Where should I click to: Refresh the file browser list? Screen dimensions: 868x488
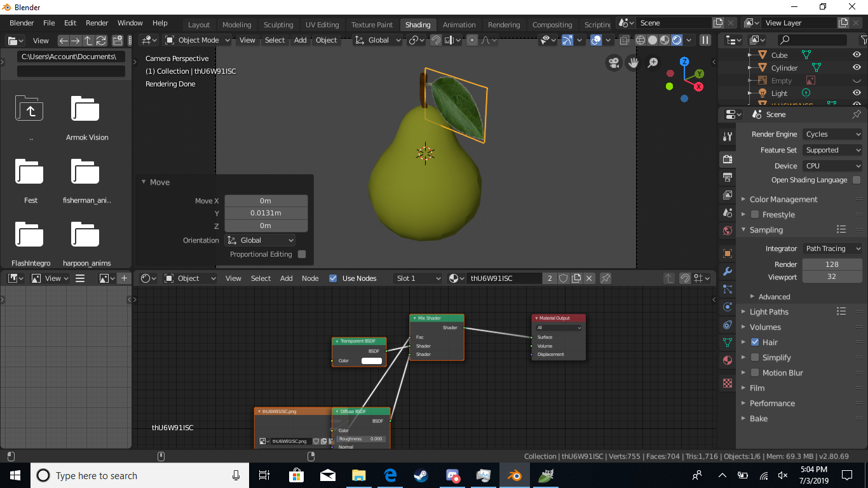pos(100,40)
